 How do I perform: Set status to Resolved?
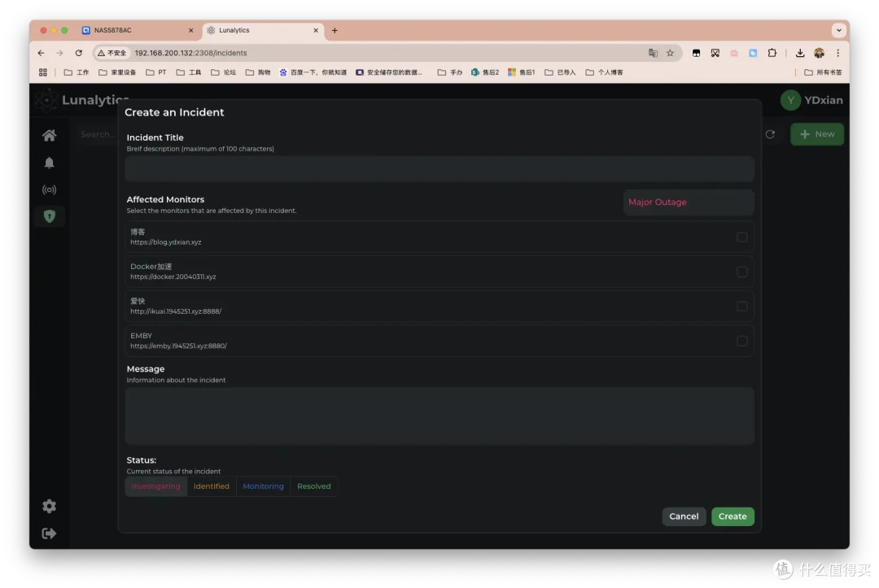(x=314, y=486)
